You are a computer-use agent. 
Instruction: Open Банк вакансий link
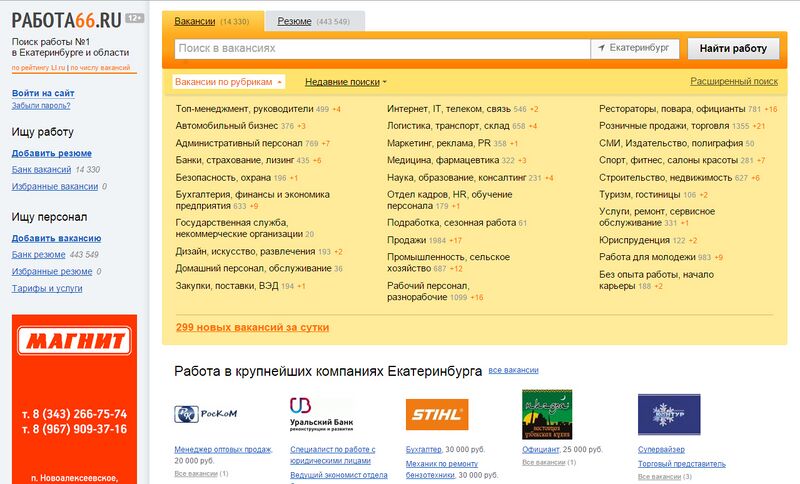click(41, 169)
